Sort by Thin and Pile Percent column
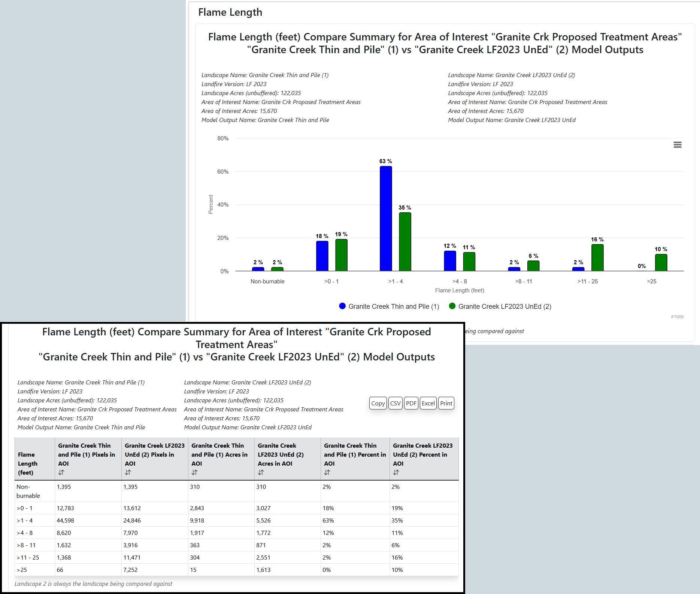Screen dimensions: 700x594 point(327,472)
